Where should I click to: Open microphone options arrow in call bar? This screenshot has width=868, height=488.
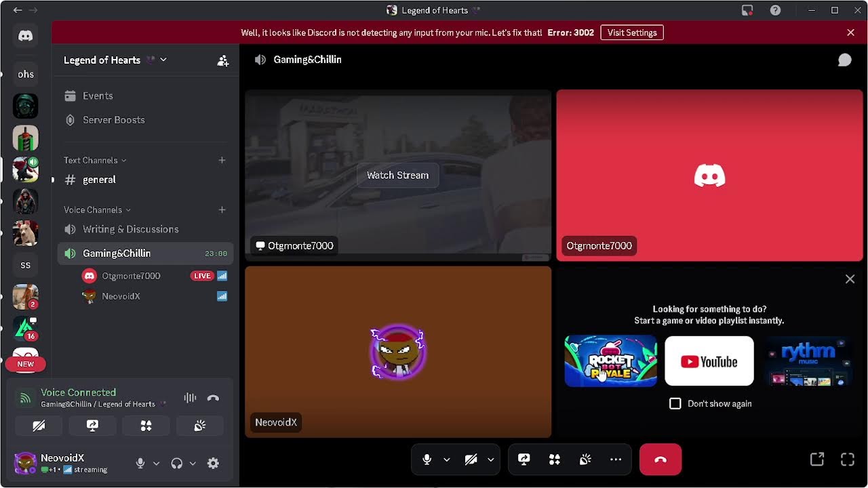coord(446,460)
